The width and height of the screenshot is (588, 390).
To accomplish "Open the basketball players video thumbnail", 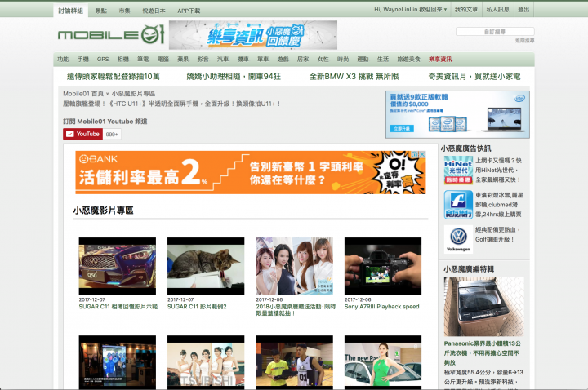I will 294,362.
